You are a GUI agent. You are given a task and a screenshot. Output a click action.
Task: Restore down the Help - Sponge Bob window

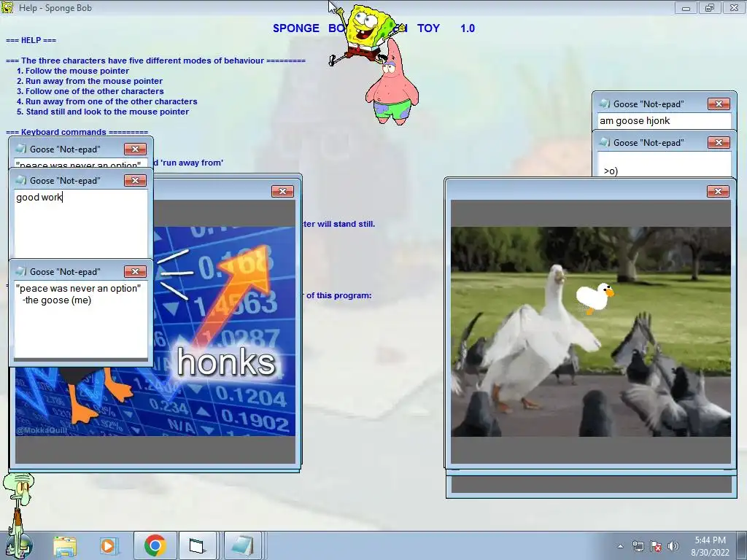(x=710, y=7)
